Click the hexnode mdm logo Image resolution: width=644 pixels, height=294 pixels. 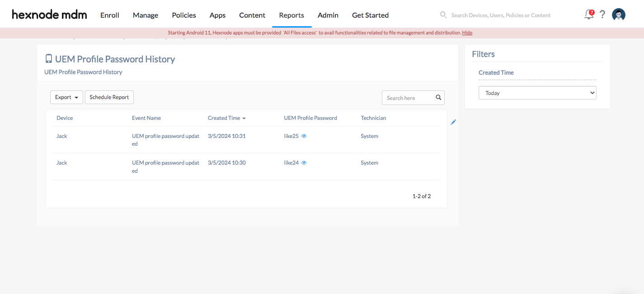click(49, 15)
